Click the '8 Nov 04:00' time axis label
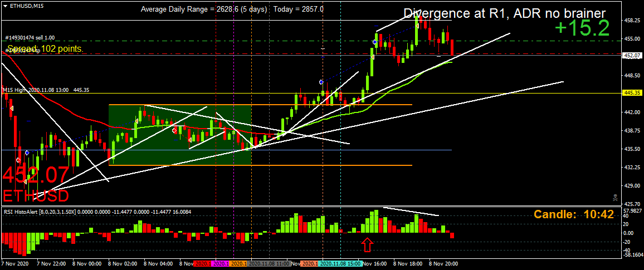The height and width of the screenshot is (270, 644). click(x=158, y=263)
